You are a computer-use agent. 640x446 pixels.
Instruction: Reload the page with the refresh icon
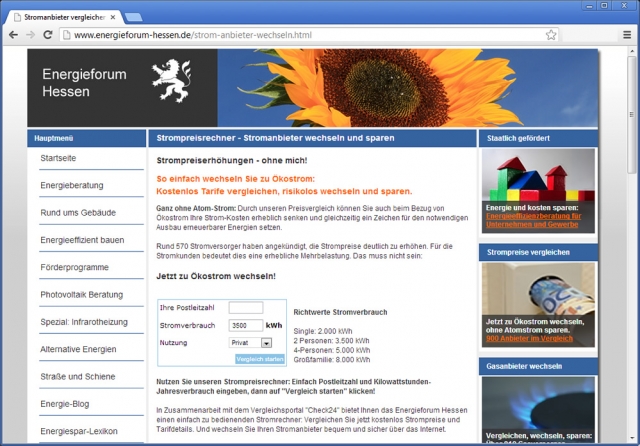[48, 35]
